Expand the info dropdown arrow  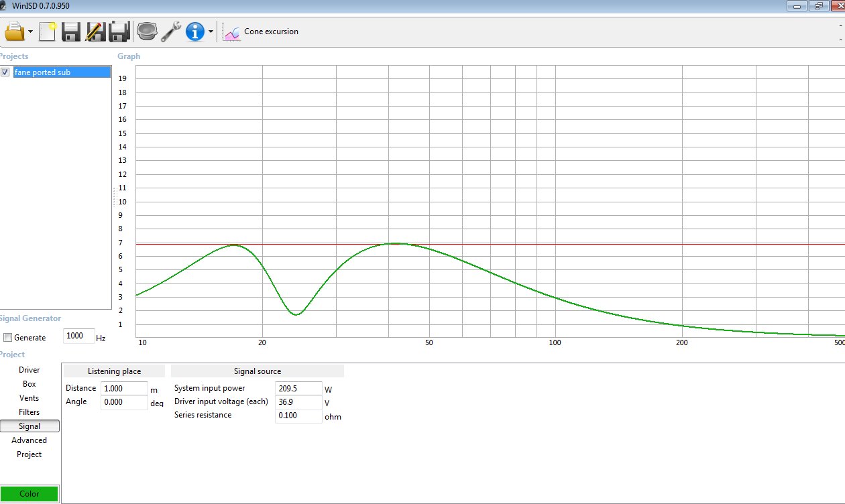[211, 31]
